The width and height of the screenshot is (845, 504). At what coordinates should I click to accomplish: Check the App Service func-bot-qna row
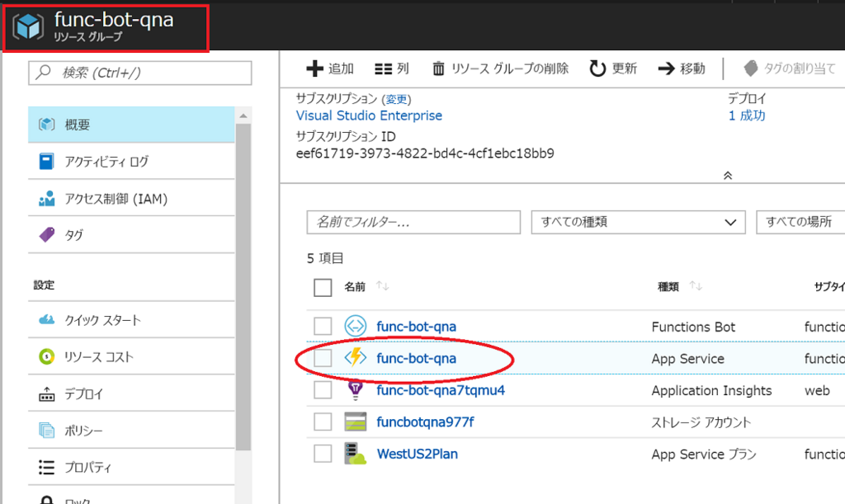(323, 358)
